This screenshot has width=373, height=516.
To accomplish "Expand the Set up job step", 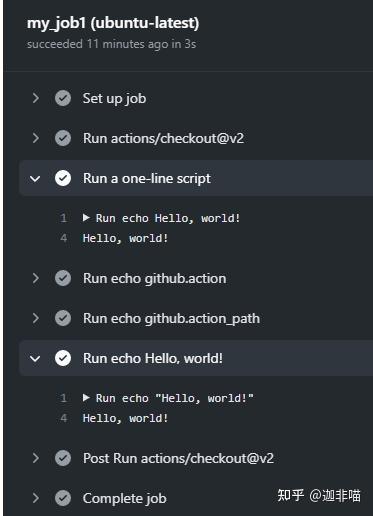I will coord(35,98).
